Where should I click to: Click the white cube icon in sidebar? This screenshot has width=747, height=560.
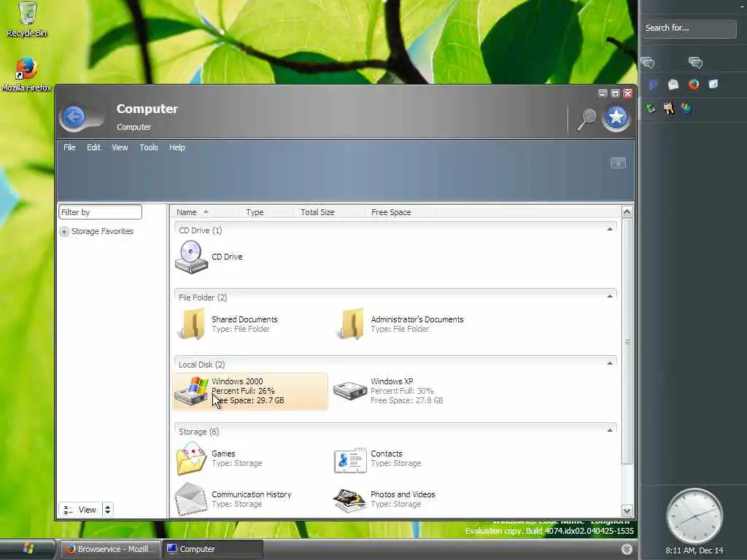[x=713, y=85]
